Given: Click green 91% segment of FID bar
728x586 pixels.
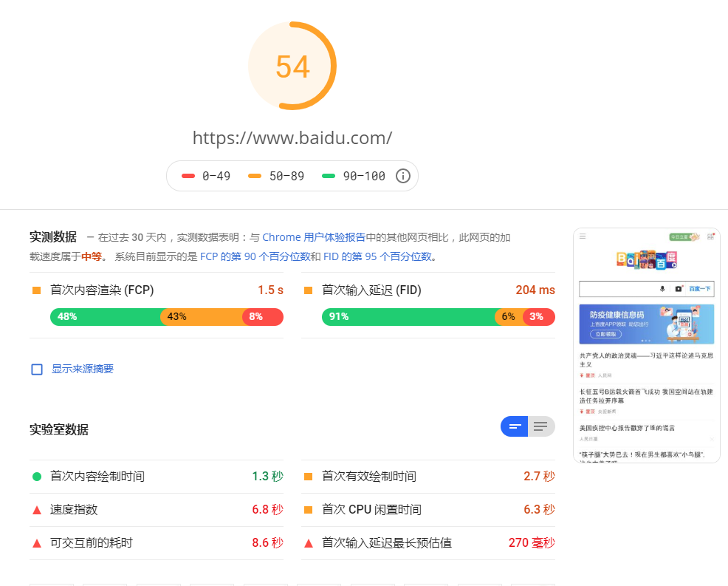Looking at the screenshot, I should pos(408,317).
